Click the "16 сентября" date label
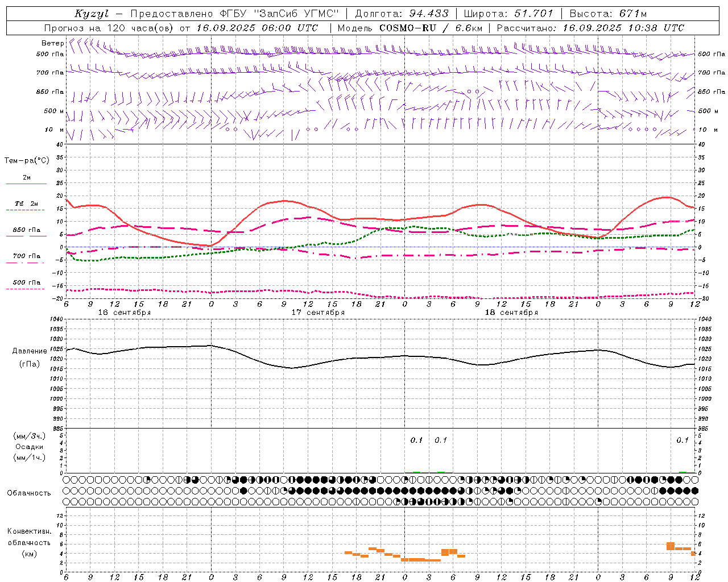 pos(125,313)
